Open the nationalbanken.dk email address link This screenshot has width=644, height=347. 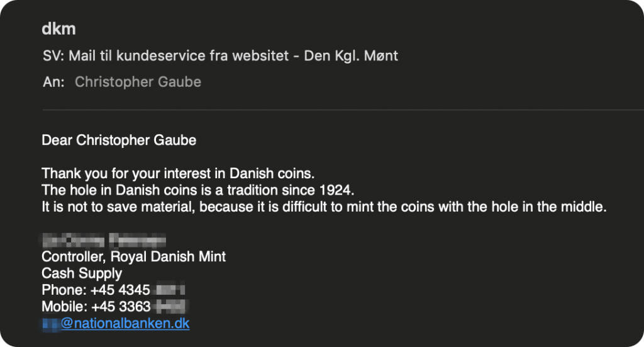[x=116, y=324]
